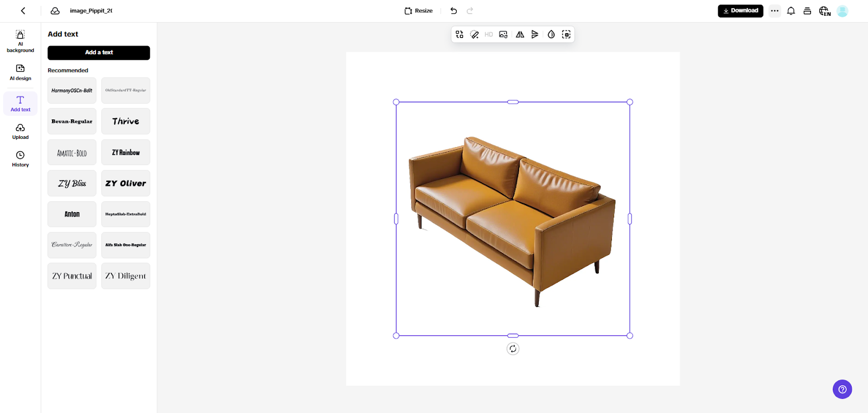Viewport: 868px width, 413px height.
Task: Select the ZY Rainbow font preset
Action: (126, 153)
